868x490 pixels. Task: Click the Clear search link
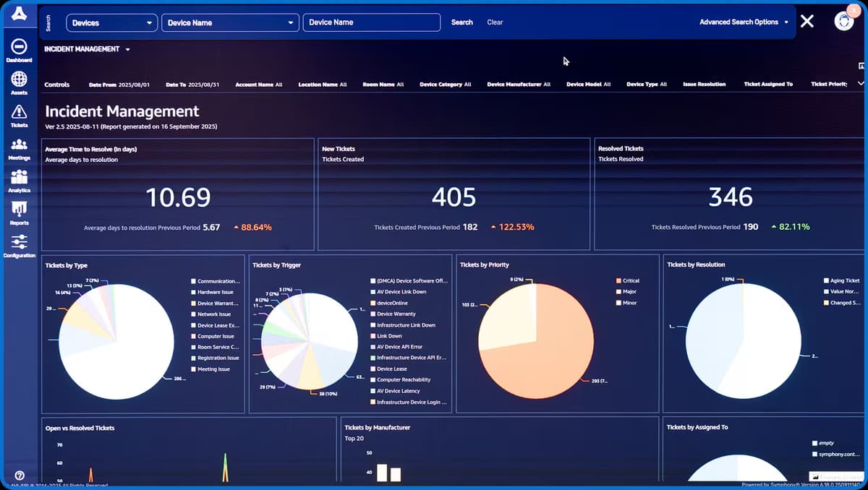pyautogui.click(x=495, y=22)
